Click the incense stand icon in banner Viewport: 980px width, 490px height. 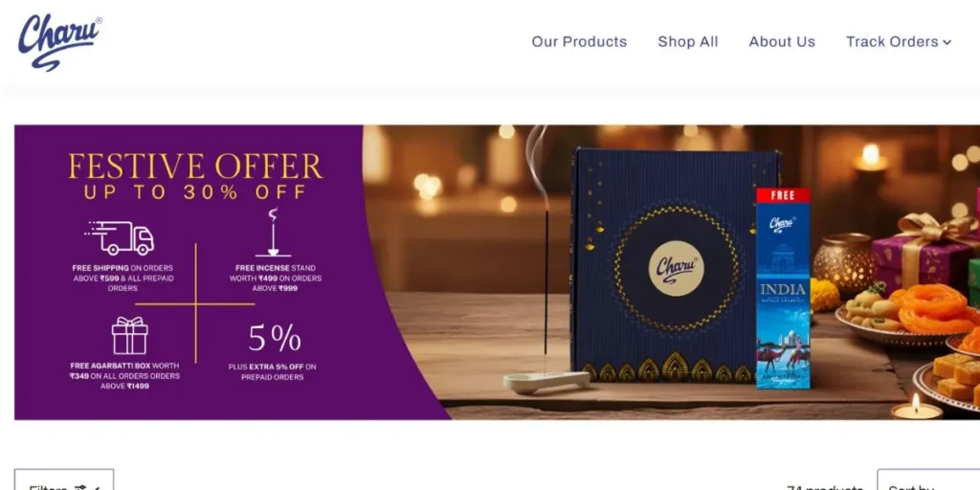coord(273,233)
